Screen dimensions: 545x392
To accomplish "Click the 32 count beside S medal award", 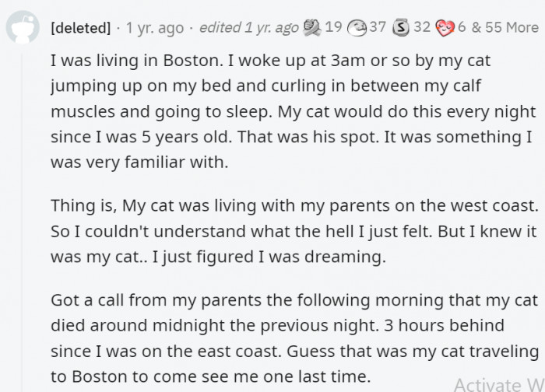I will pos(422,27).
